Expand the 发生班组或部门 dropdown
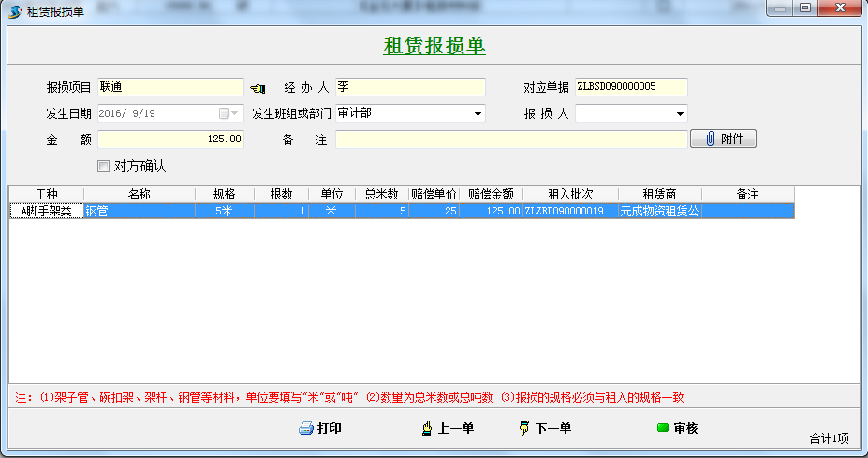This screenshot has width=868, height=458. (478, 113)
